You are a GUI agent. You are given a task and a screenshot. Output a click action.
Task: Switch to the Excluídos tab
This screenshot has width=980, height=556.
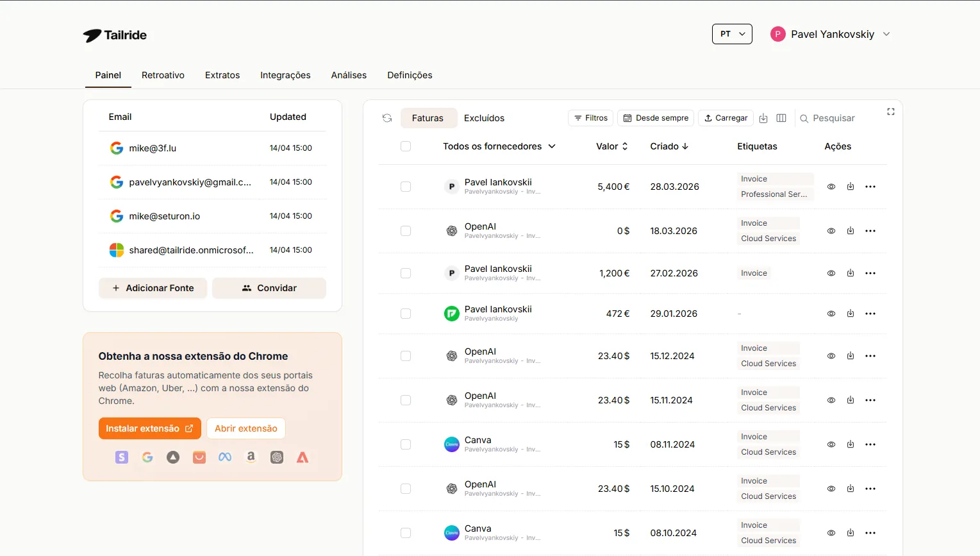click(484, 118)
